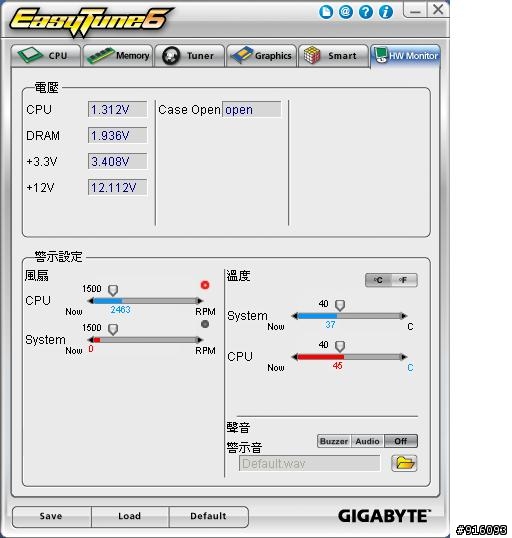Viewport: 512px width, 538px height.
Task: Click the +3.3V reading 3.408V
Action: (x=117, y=161)
